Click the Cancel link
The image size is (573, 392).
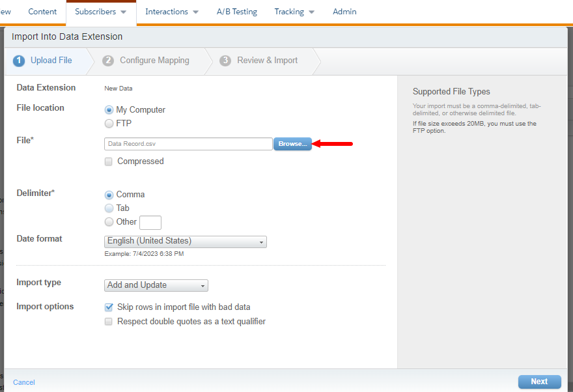click(24, 382)
